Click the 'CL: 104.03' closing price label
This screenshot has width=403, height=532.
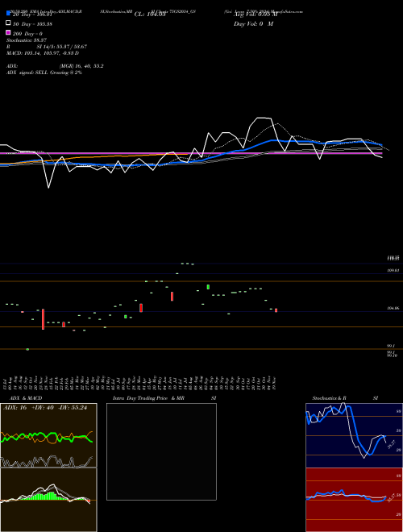[x=150, y=15]
